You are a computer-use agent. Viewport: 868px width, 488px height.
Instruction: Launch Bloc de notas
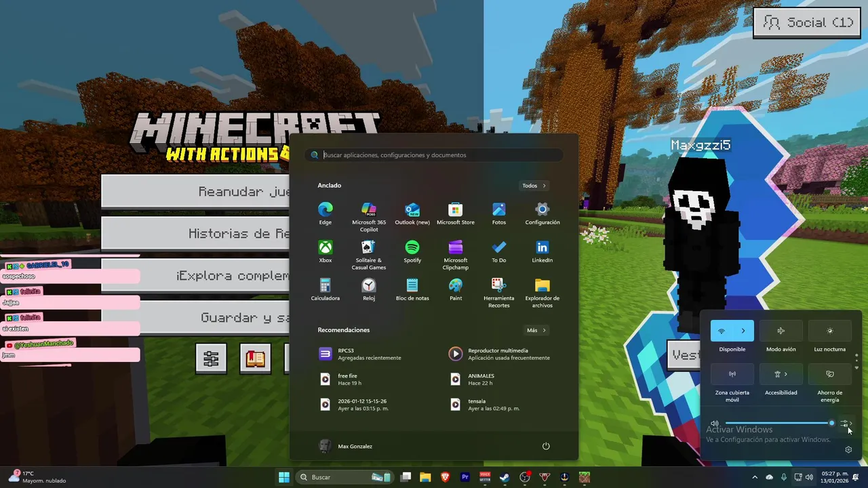pos(412,289)
